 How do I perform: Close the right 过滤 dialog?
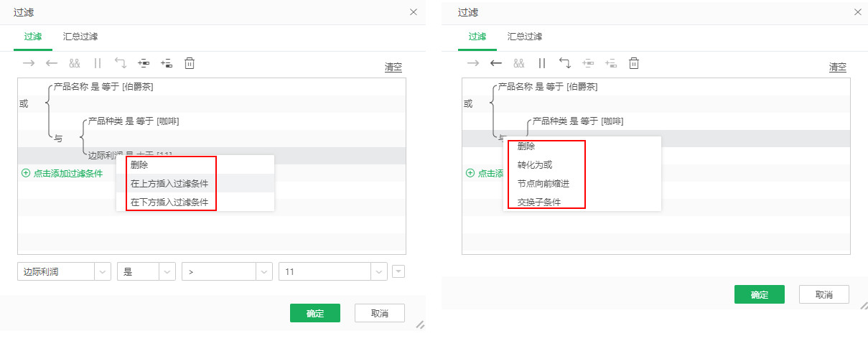(x=858, y=12)
